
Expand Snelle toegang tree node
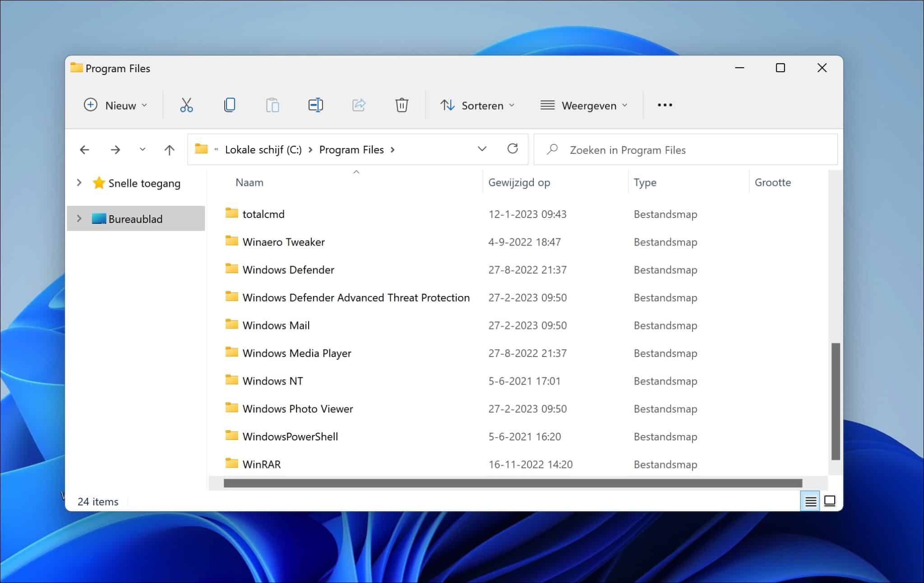79,183
